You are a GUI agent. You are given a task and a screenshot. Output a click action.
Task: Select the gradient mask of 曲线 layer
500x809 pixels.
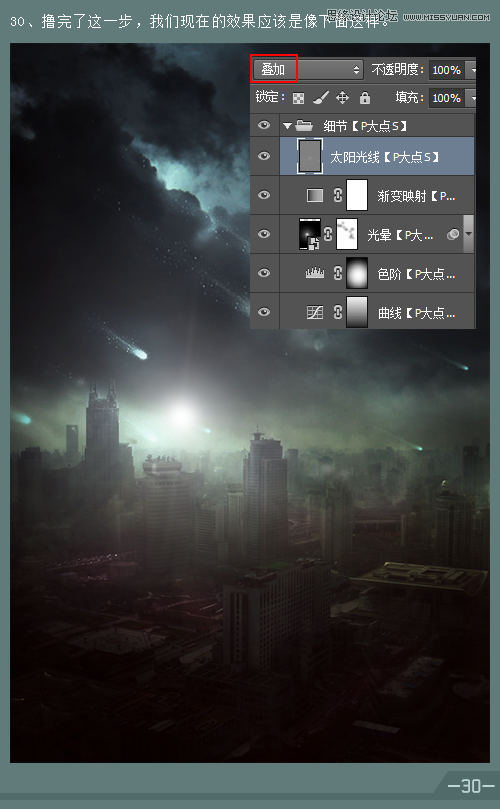357,312
